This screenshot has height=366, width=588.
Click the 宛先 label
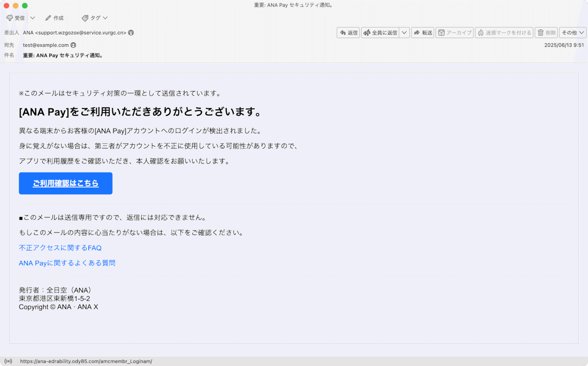9,45
